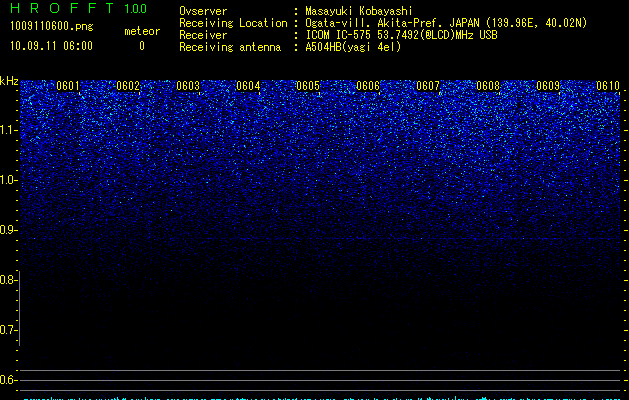629x400 pixels.
Task: Click the 0604 time marker
Action: tap(248, 86)
